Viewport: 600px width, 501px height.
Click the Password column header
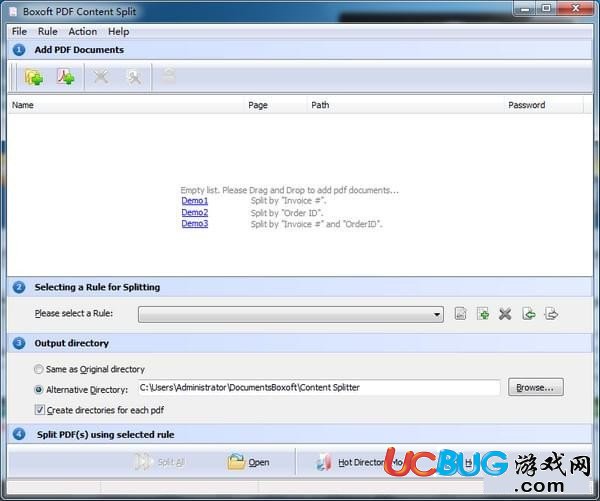(x=544, y=105)
